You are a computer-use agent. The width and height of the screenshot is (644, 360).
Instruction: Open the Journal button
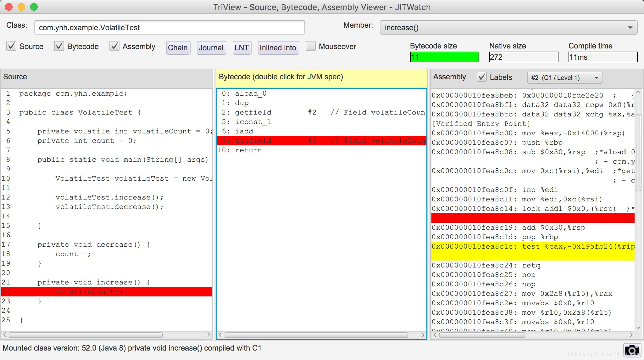tap(211, 48)
